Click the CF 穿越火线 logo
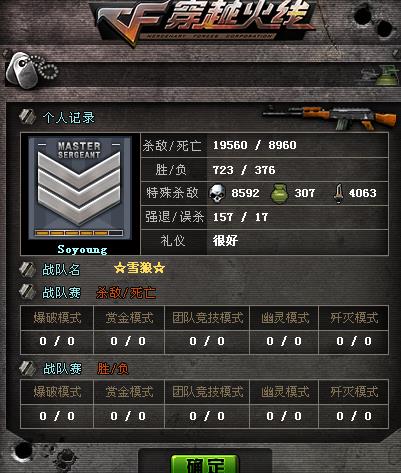This screenshot has width=401, height=473. click(x=204, y=23)
